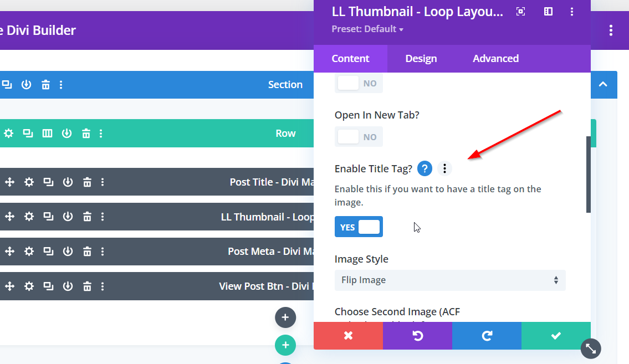Image resolution: width=629 pixels, height=364 pixels.
Task: Duplicate the Post Title module
Action: click(49, 182)
